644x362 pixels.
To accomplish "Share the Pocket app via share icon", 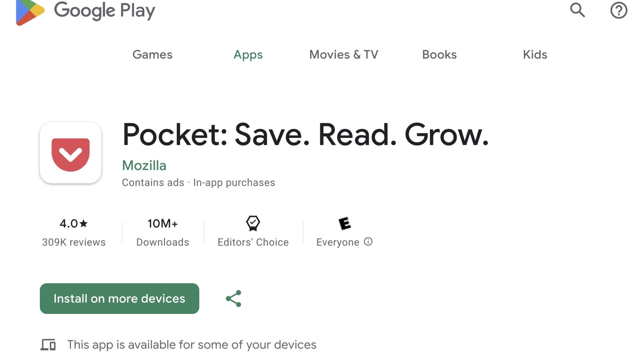I will pos(234,299).
